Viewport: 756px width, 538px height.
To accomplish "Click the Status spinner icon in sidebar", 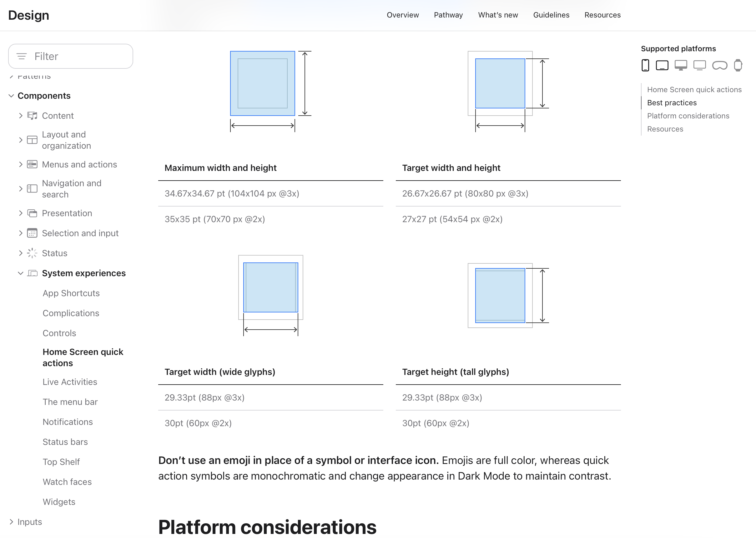I will (32, 253).
